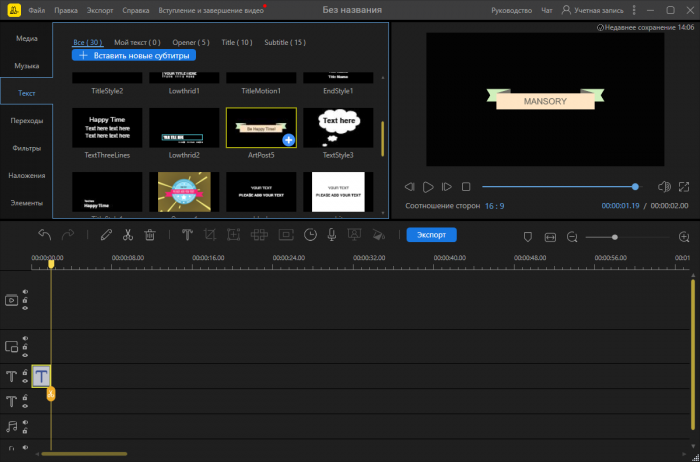
Task: Open the 16 : 9 aspect ratio selector
Action: 494,205
